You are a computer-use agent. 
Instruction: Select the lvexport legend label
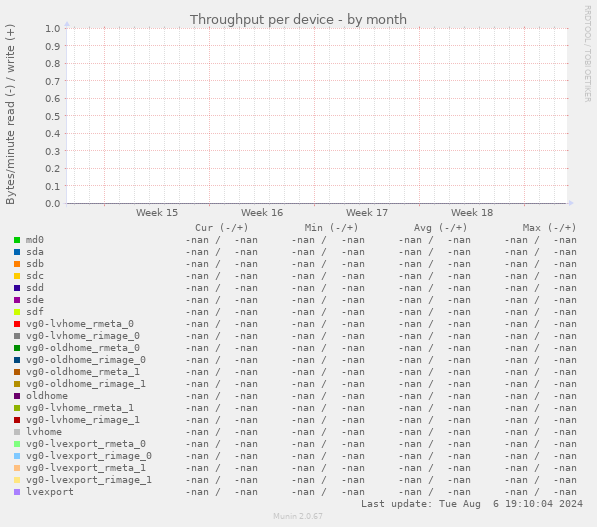(x=50, y=492)
